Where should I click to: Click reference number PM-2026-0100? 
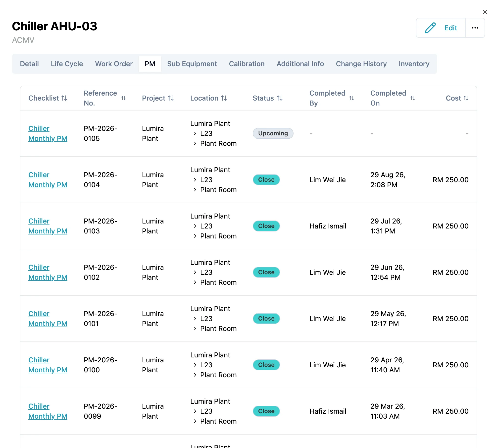click(100, 365)
